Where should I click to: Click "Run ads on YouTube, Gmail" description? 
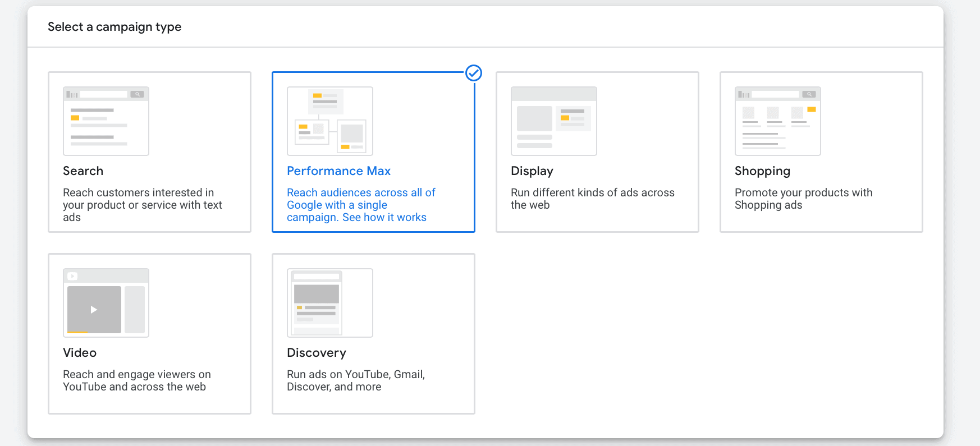(356, 380)
